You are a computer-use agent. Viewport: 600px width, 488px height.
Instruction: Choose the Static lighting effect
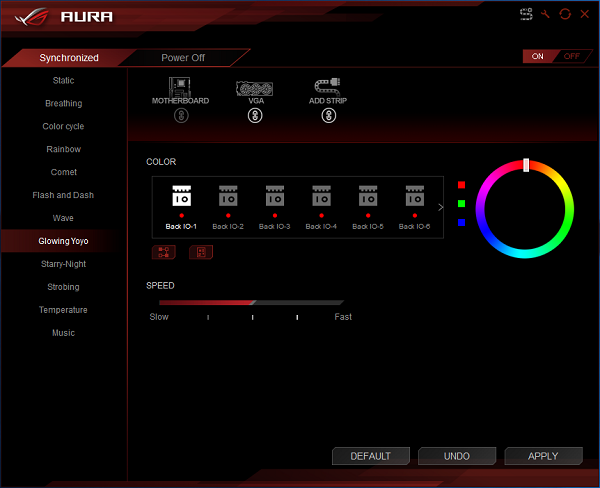[64, 80]
